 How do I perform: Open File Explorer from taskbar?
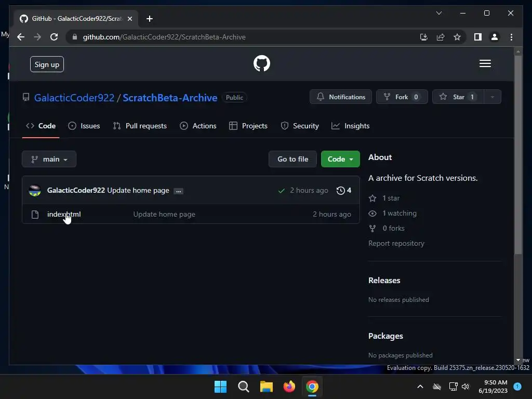coord(267,387)
